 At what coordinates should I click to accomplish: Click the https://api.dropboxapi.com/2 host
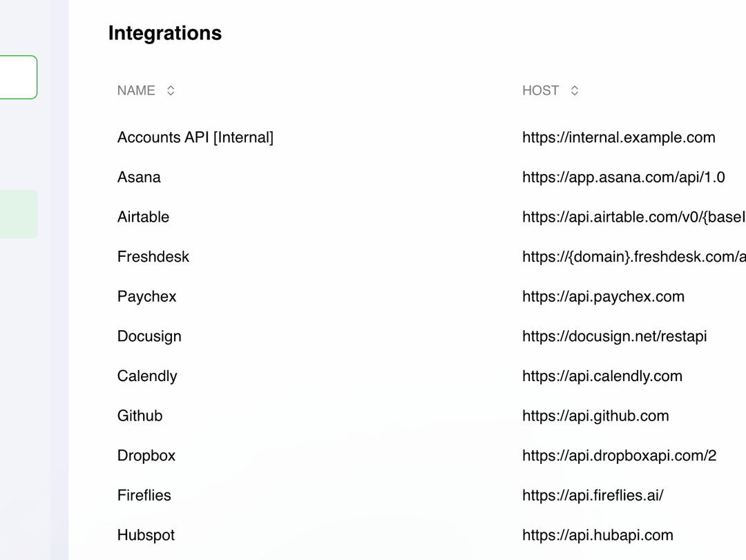tap(620, 455)
